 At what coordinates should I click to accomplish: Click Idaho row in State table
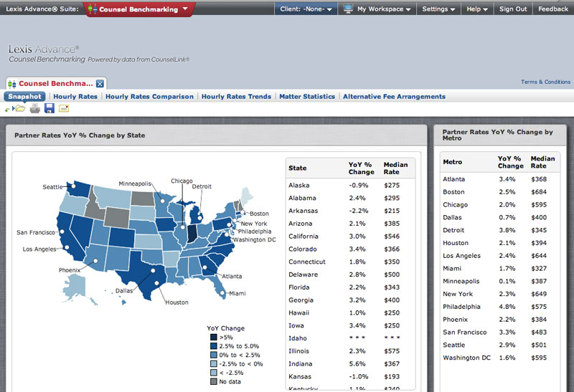(x=350, y=338)
